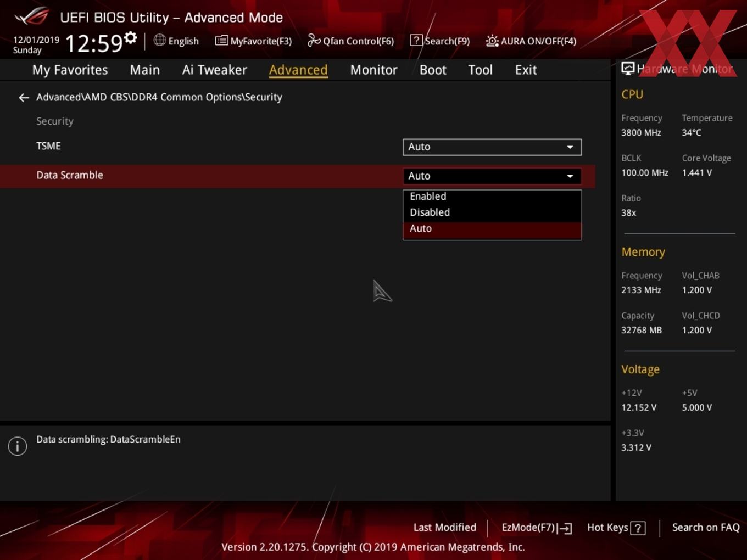The height and width of the screenshot is (560, 747).
Task: Open MyFavorite(F3) list icon
Action: (221, 41)
